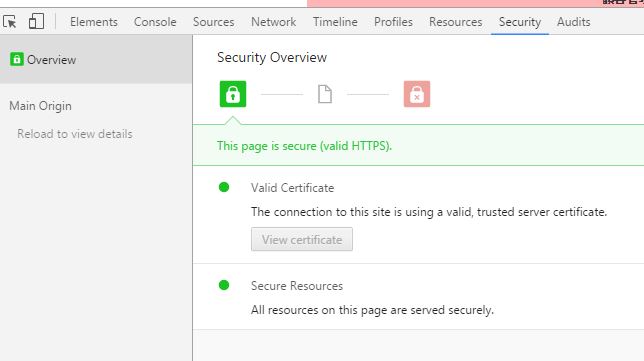Select the Security tab
644x361 pixels.
(x=520, y=22)
